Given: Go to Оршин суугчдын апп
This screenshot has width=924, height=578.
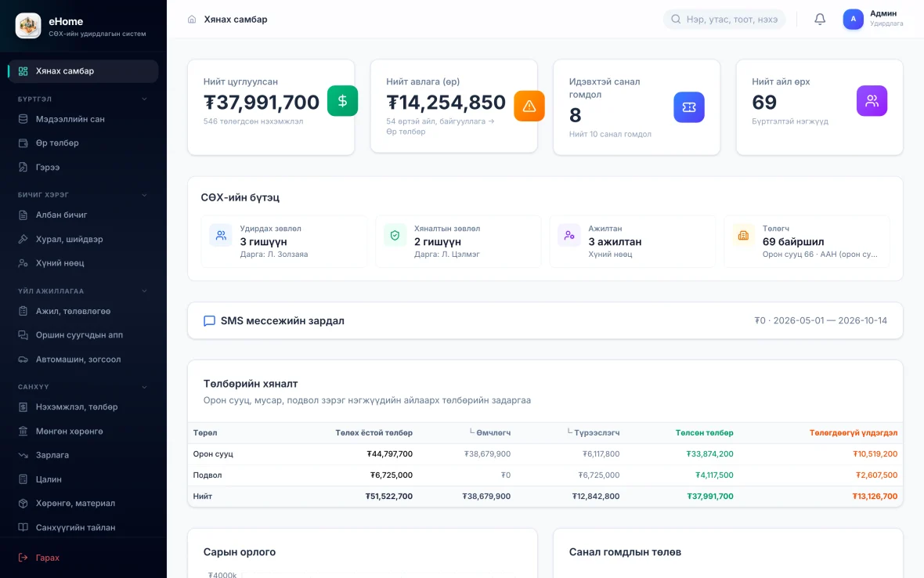Looking at the screenshot, I should coord(83,335).
